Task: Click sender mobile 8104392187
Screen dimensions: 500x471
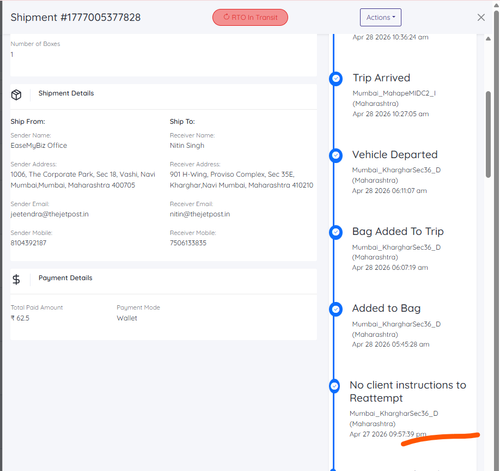Action: [x=28, y=243]
